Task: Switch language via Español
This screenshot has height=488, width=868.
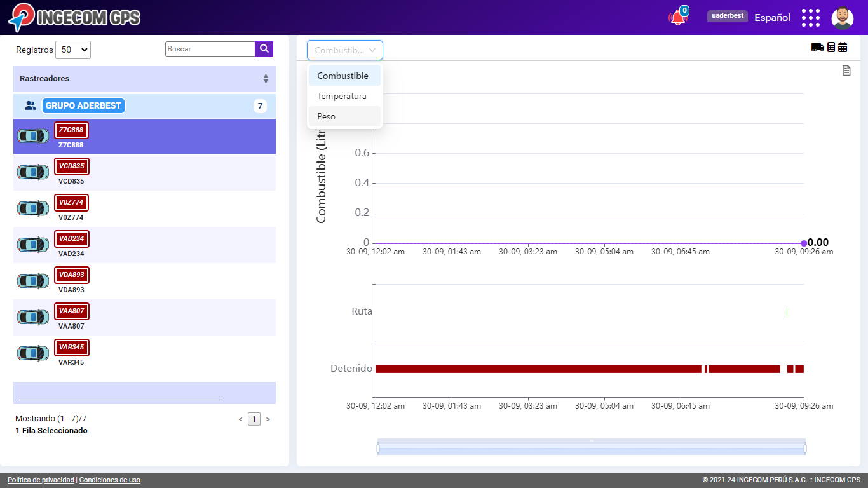Action: (x=772, y=18)
